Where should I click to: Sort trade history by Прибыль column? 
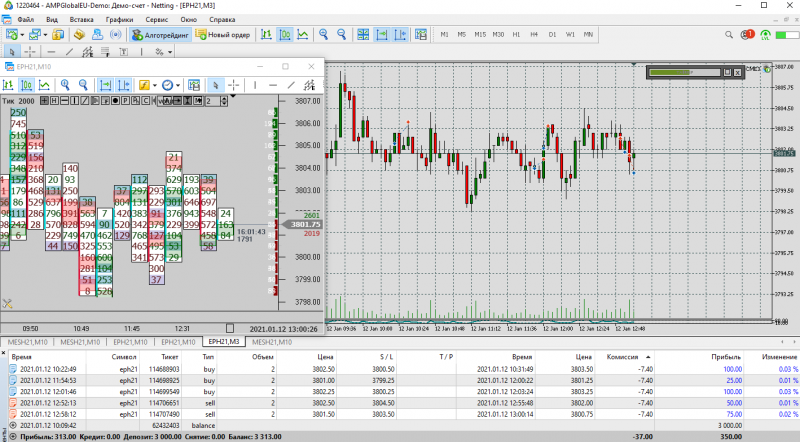726,357
